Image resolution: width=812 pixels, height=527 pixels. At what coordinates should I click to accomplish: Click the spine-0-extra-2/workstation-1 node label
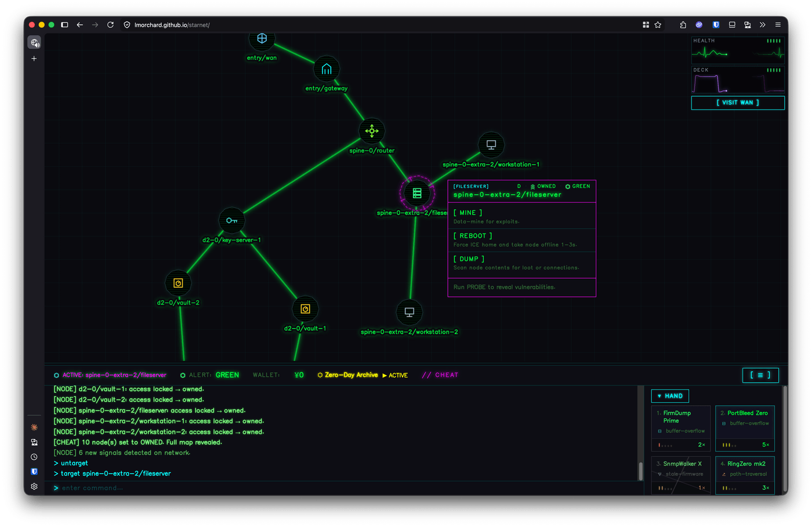pyautogui.click(x=491, y=165)
